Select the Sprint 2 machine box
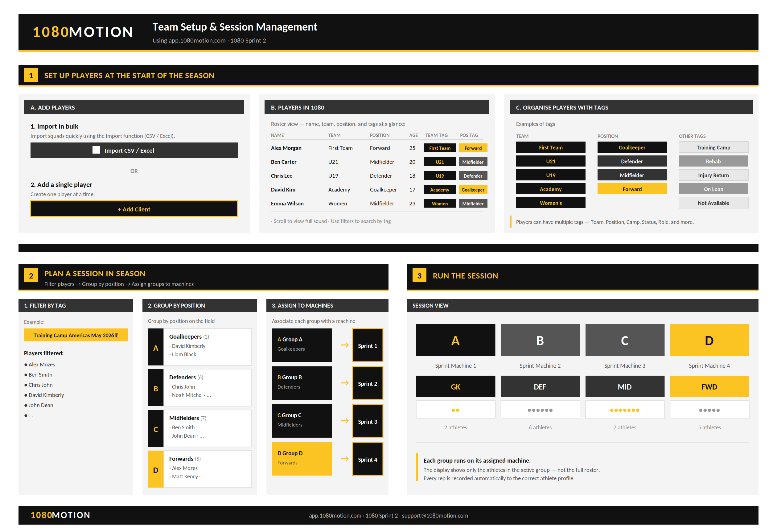Viewport: 777px width, 532px height. (367, 383)
